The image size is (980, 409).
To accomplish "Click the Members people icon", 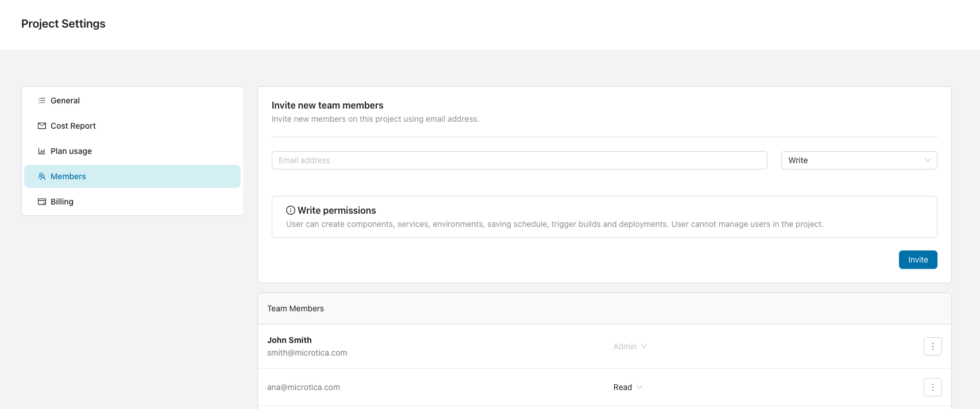I will (x=41, y=176).
